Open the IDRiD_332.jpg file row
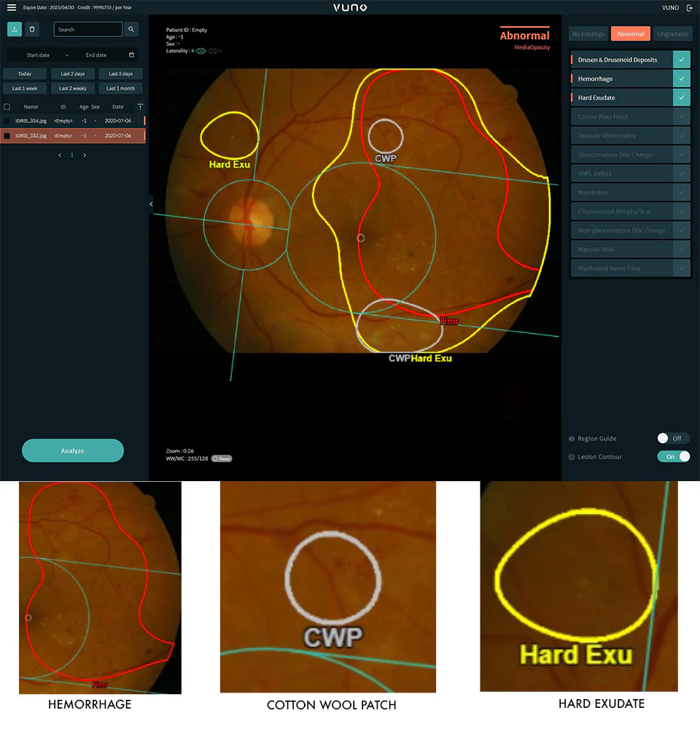Image resolution: width=700 pixels, height=729 pixels. pyautogui.click(x=73, y=136)
